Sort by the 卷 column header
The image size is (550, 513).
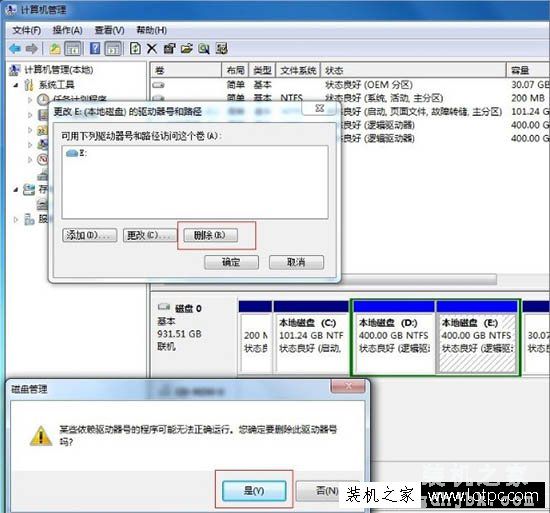click(x=186, y=70)
